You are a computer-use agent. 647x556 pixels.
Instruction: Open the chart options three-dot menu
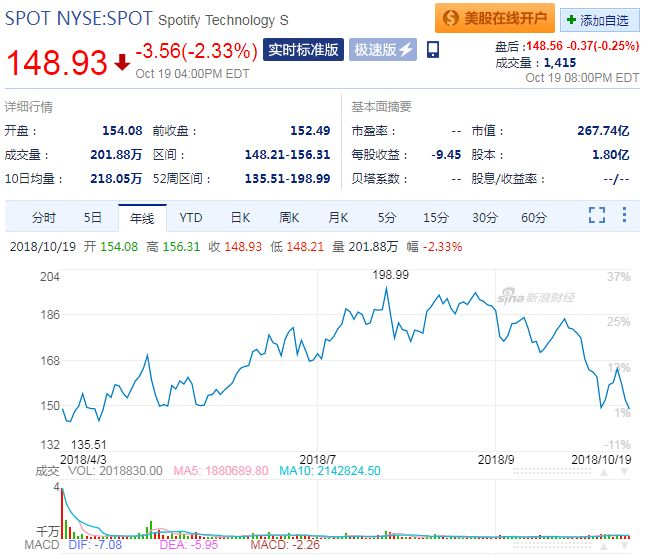(624, 215)
